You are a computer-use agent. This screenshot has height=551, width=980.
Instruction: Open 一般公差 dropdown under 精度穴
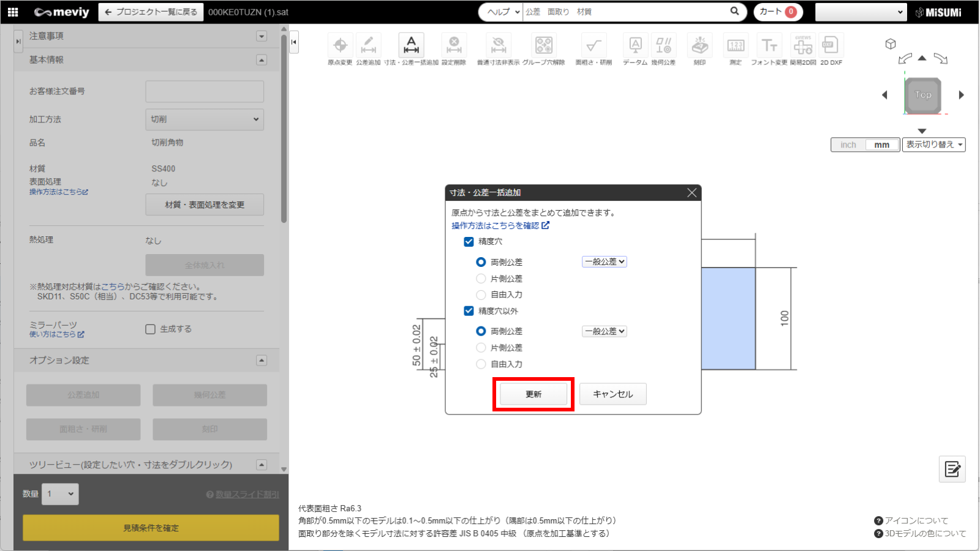(604, 262)
